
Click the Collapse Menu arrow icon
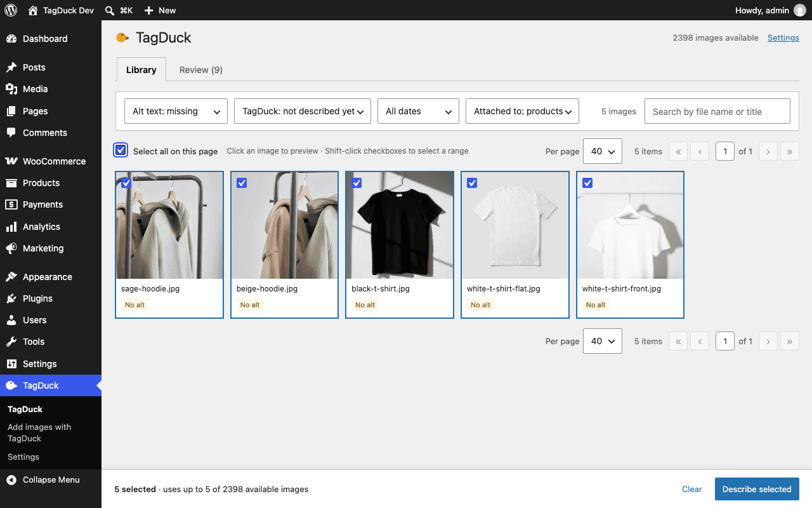pos(11,480)
